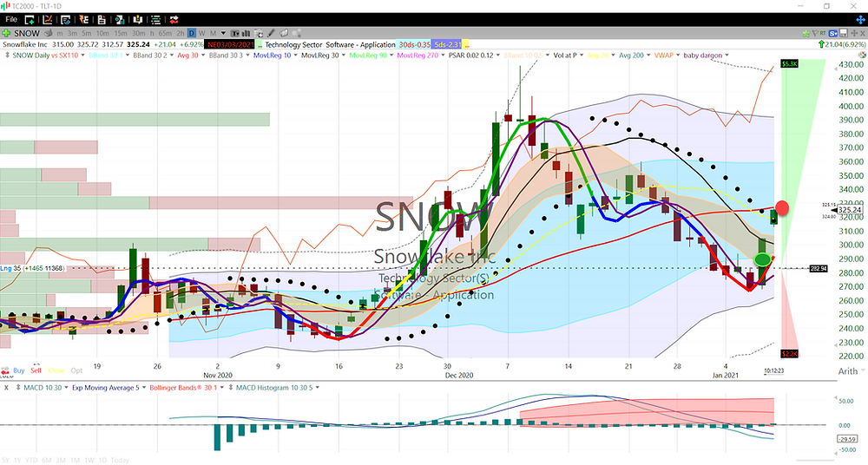Open the chart templates grid icon
Screen dimensions: 868x465
(259, 33)
